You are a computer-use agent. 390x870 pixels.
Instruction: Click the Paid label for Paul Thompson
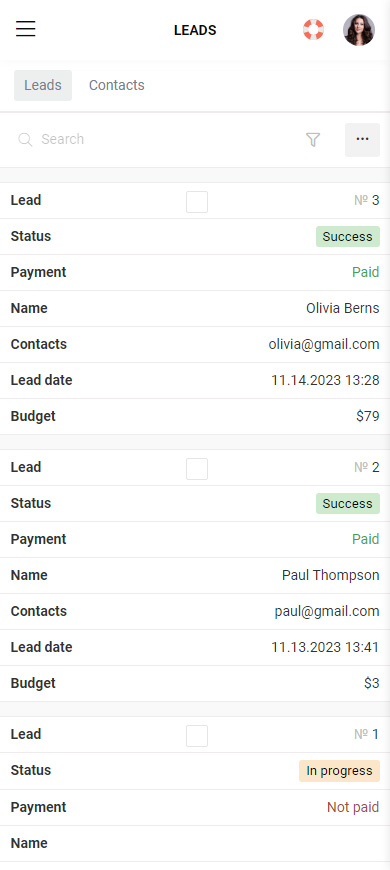coord(366,539)
